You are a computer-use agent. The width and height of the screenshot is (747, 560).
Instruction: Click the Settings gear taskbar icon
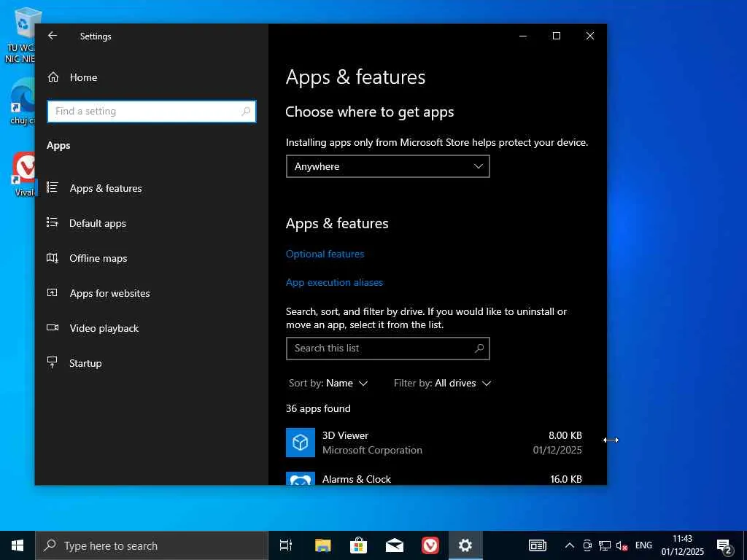(465, 545)
